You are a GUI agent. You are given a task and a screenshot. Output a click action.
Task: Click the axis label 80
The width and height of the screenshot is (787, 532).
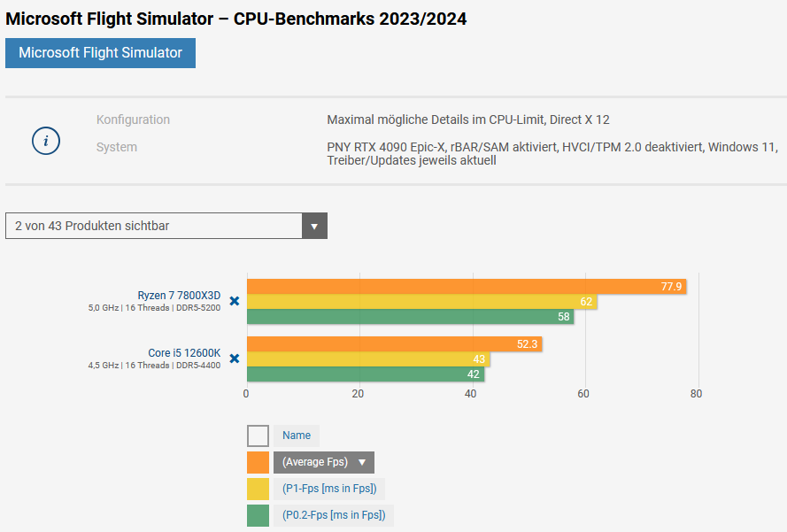pos(696,394)
